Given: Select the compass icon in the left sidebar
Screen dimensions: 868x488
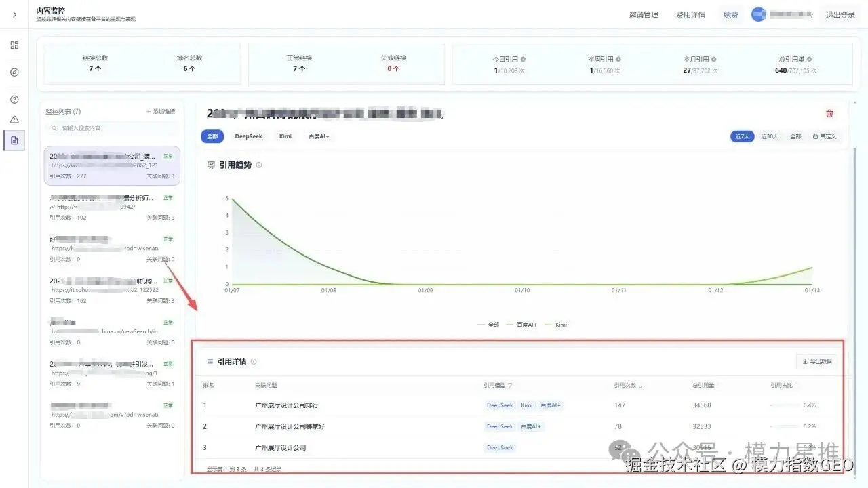Looking at the screenshot, I should pos(14,72).
